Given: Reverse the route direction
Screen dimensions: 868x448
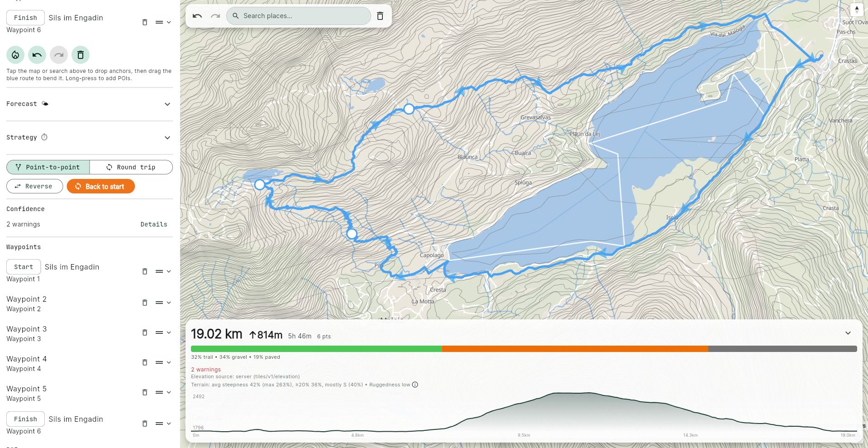Looking at the screenshot, I should click(34, 186).
